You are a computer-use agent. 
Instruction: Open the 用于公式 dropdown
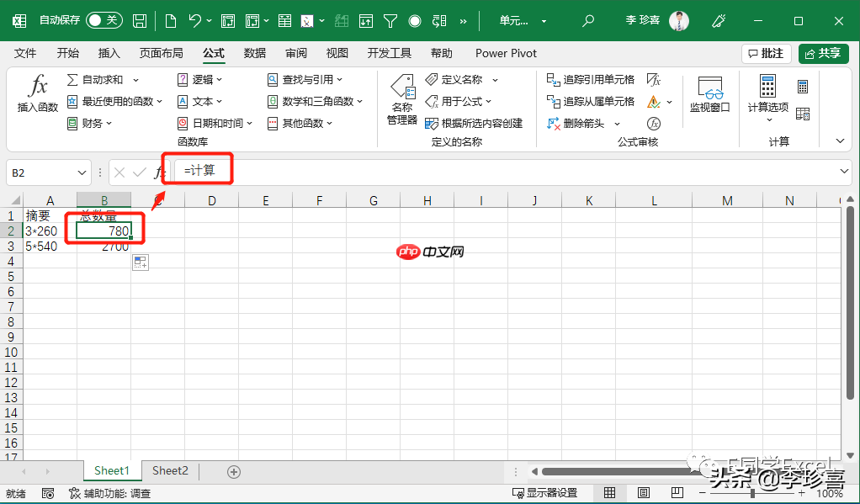point(488,102)
